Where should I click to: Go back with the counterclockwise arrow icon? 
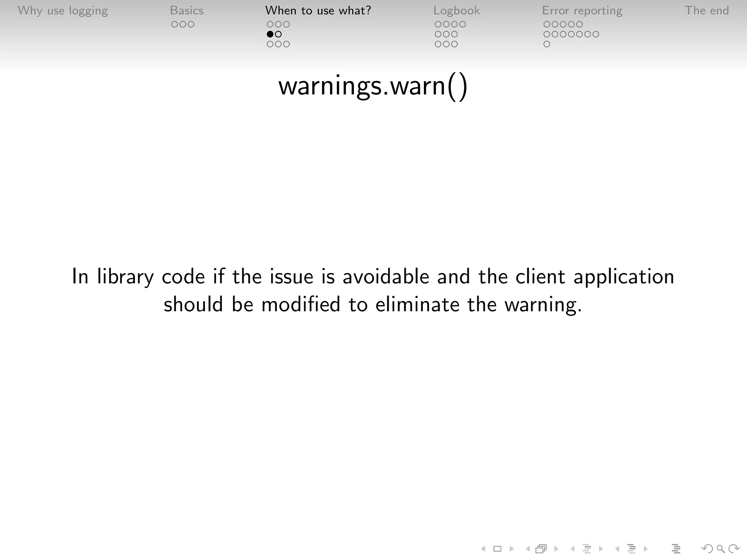click(707, 549)
